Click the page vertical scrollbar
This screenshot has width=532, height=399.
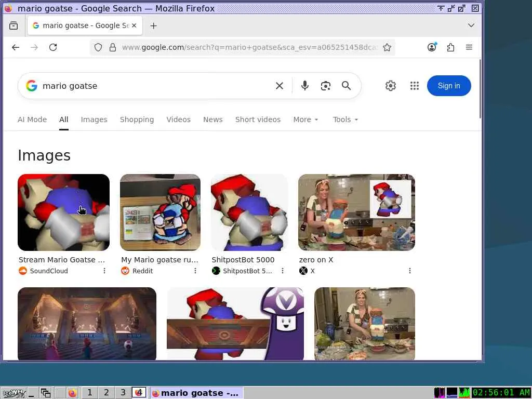(480, 89)
